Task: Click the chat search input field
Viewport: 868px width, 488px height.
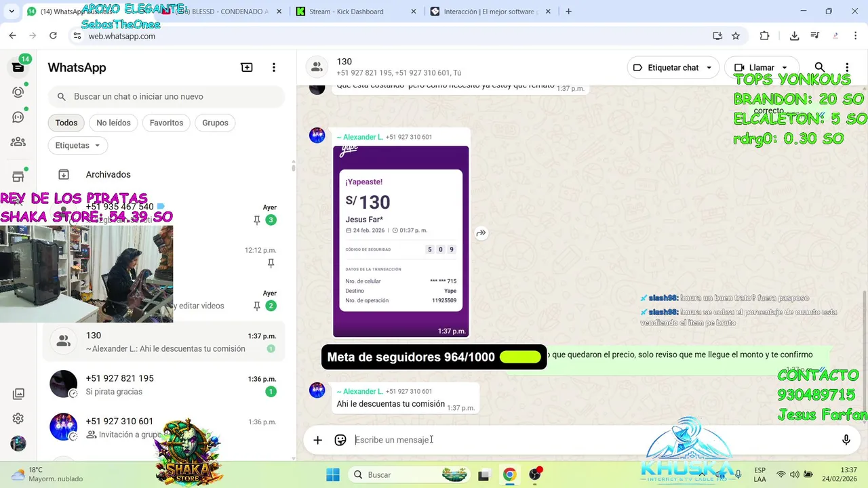Action: 166,97
